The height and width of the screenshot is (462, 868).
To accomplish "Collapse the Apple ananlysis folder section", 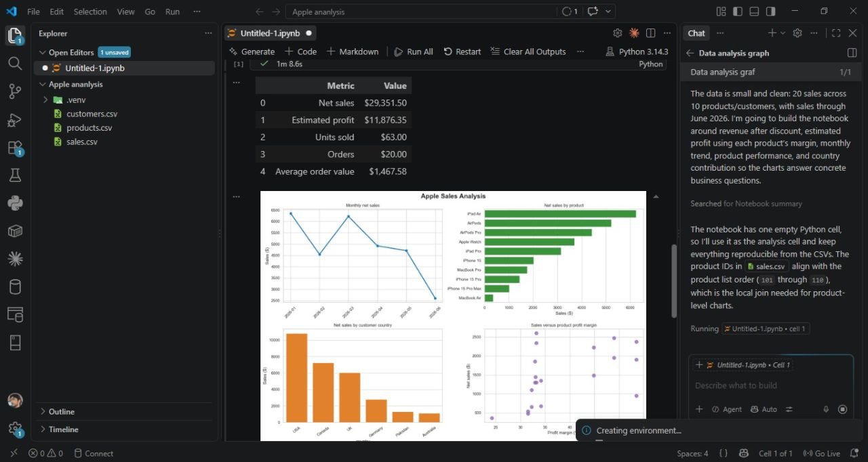I will tap(76, 85).
